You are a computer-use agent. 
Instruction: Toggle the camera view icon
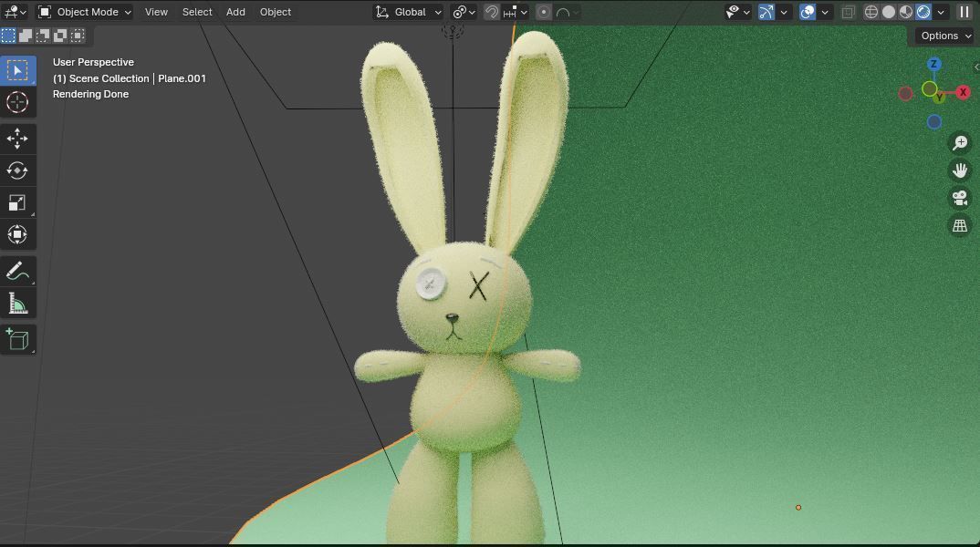click(960, 198)
